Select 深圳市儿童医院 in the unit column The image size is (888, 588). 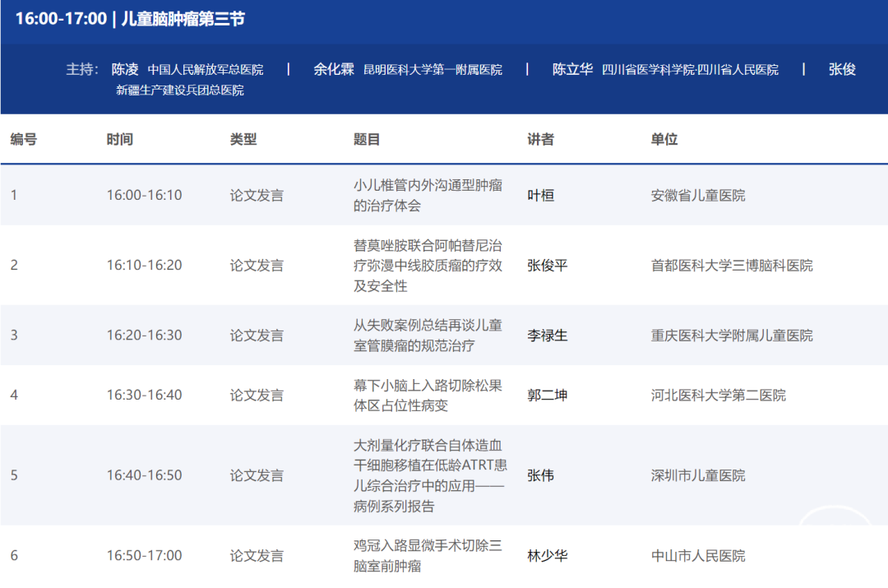698,475
